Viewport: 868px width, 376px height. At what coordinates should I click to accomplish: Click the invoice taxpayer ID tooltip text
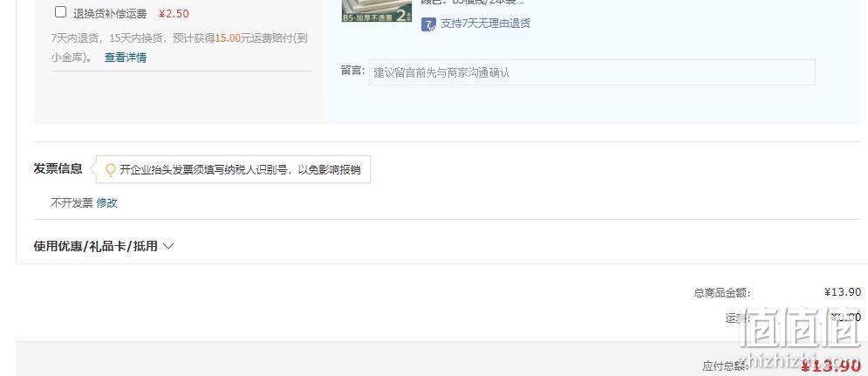[x=240, y=170]
